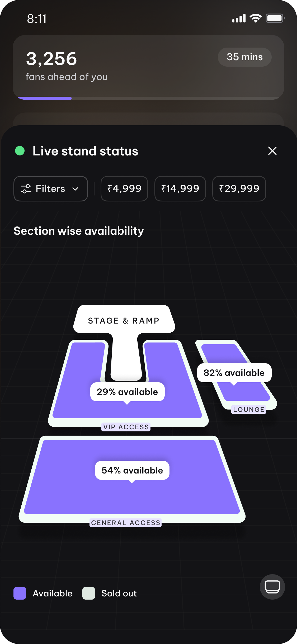Enable the ₹29,999 price filter
Viewport: 297px width, 644px height.
point(239,189)
